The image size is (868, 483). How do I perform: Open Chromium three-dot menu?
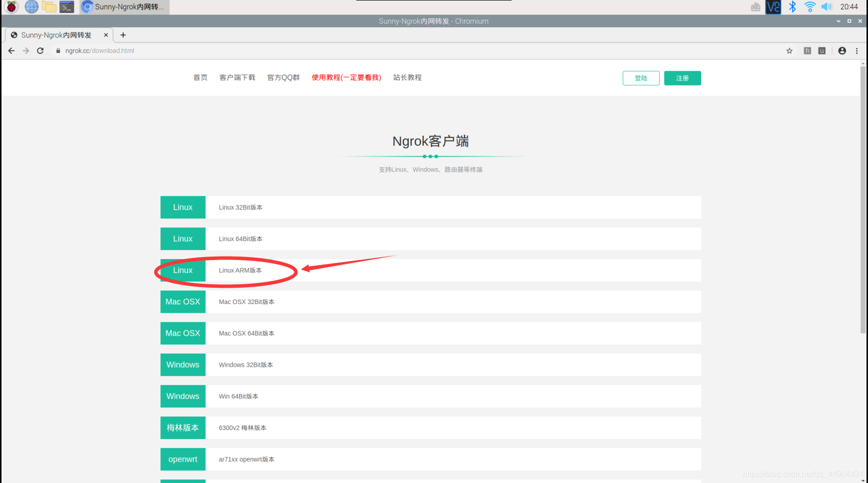[857, 50]
